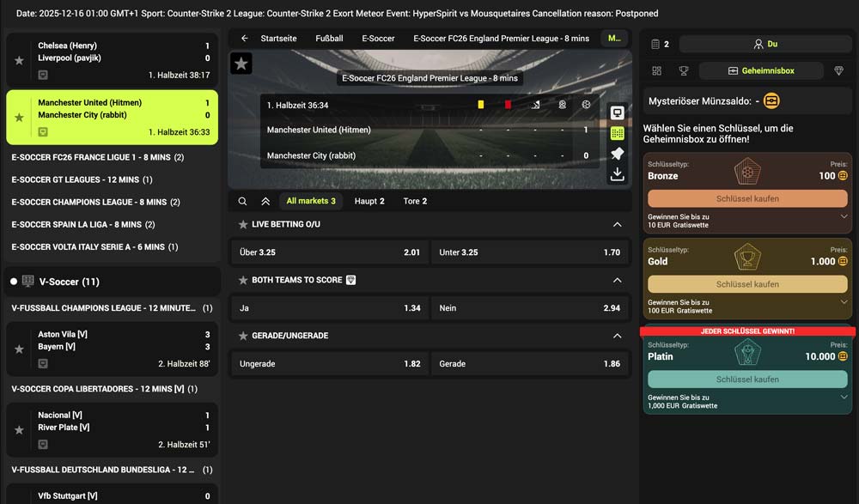Image resolution: width=859 pixels, height=504 pixels.
Task: Open the live stream view icon
Action: [618, 112]
